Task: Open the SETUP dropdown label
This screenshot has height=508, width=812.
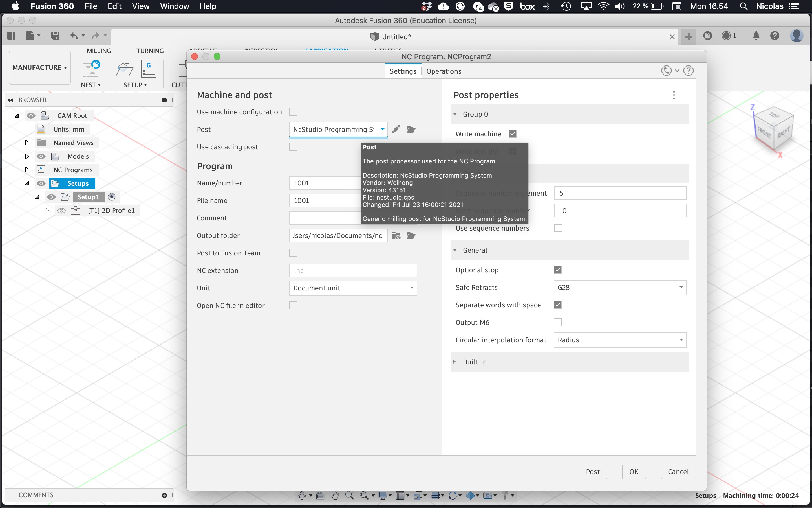Action: (x=135, y=85)
